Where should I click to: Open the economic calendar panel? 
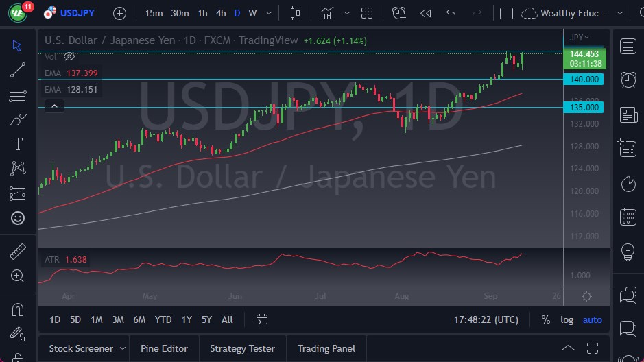click(x=628, y=217)
